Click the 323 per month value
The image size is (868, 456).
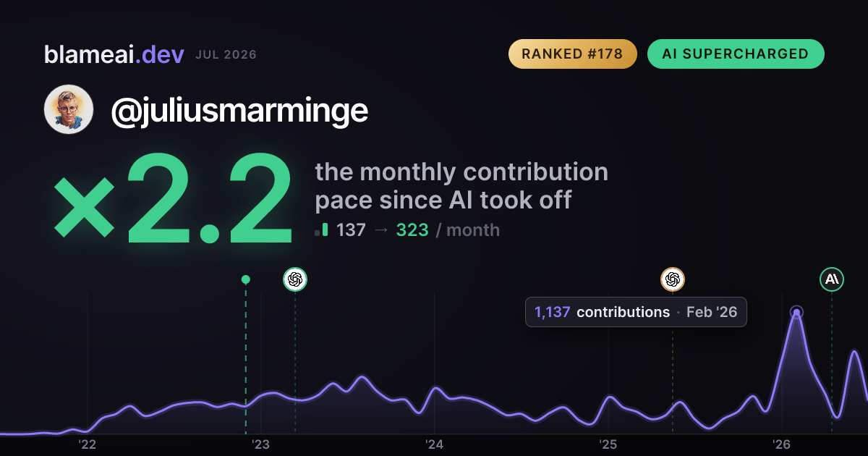click(x=412, y=230)
